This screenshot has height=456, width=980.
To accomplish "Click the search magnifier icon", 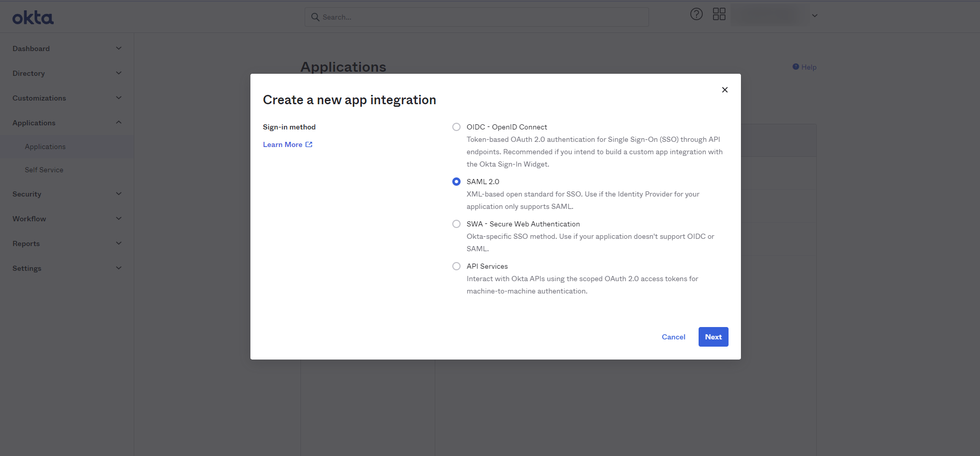I will click(x=315, y=17).
